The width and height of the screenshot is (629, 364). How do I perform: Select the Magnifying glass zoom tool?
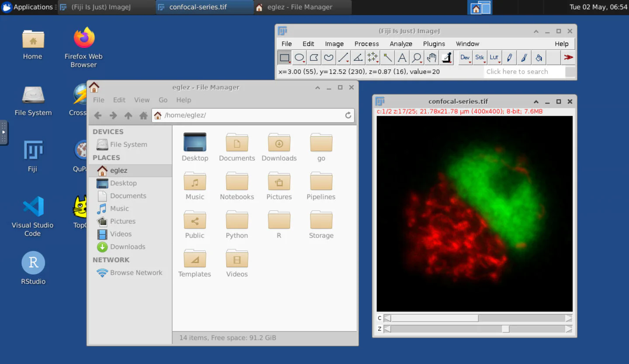click(417, 58)
